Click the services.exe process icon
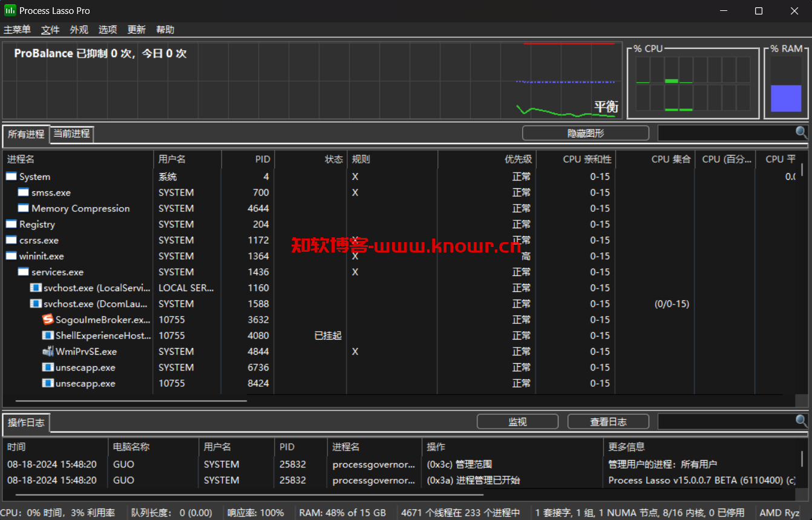812x520 pixels. [x=24, y=272]
